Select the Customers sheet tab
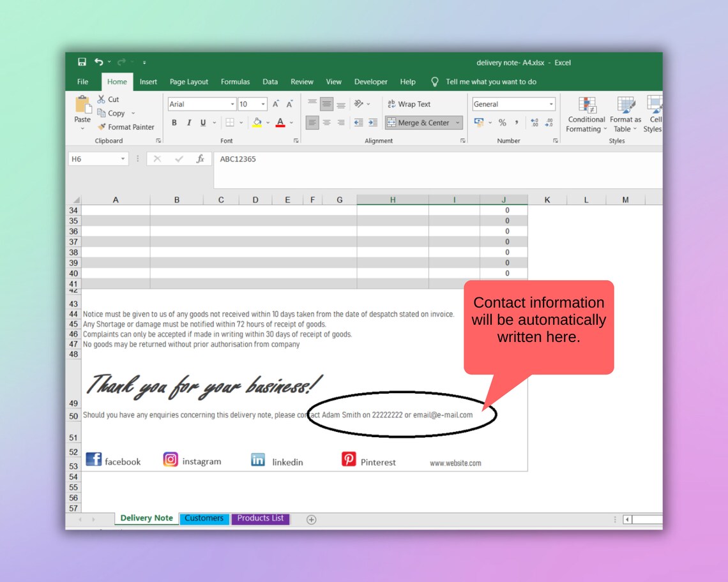This screenshot has height=582, width=728. pos(204,518)
